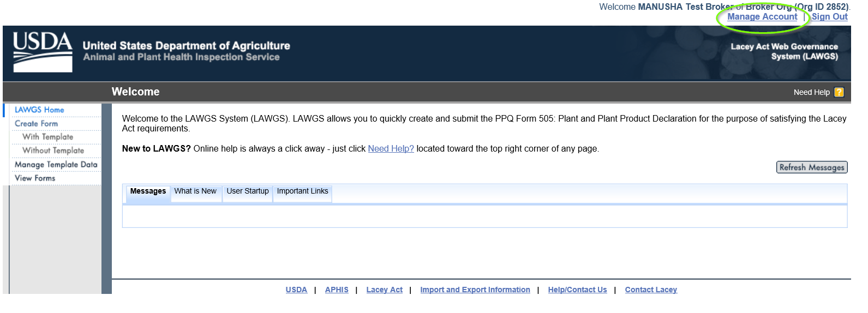Open View Forms in sidebar
This screenshot has height=313, width=868.
pyautogui.click(x=35, y=178)
